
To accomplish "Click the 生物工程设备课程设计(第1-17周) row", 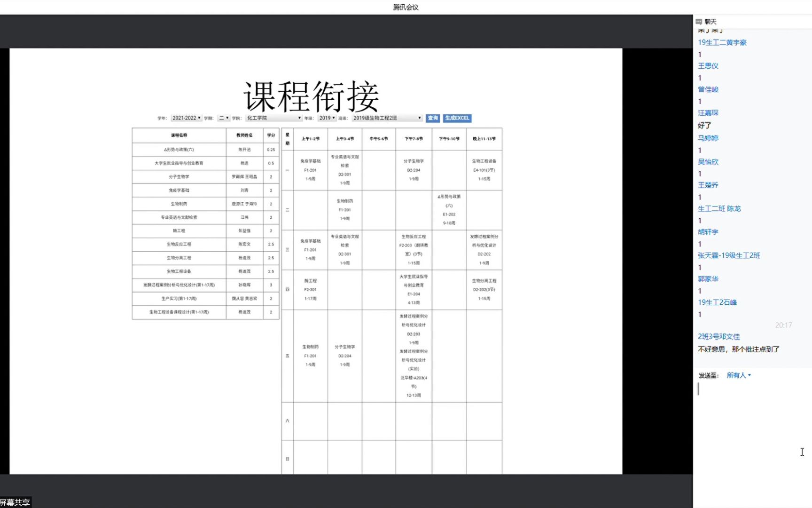I will point(205,312).
